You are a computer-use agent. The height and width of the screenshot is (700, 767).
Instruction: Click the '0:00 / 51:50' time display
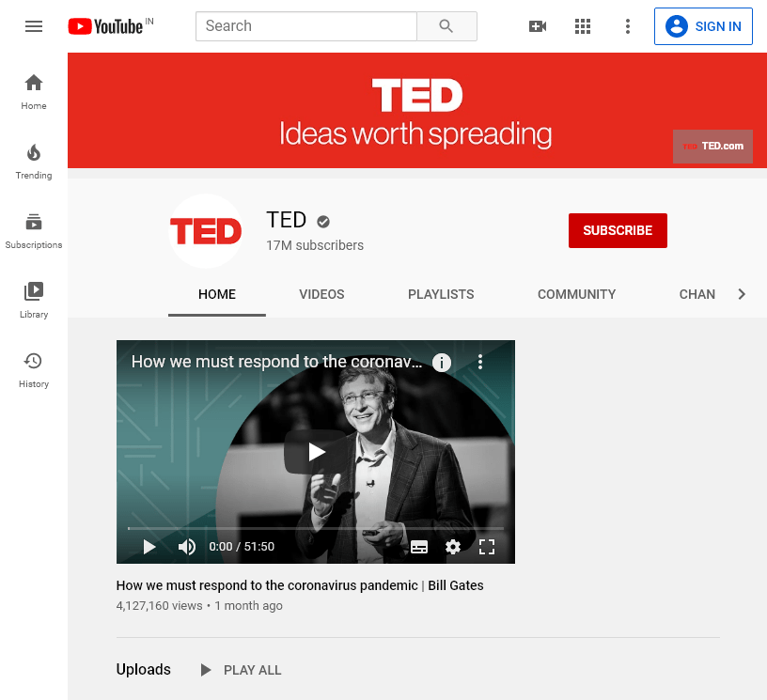click(x=242, y=547)
